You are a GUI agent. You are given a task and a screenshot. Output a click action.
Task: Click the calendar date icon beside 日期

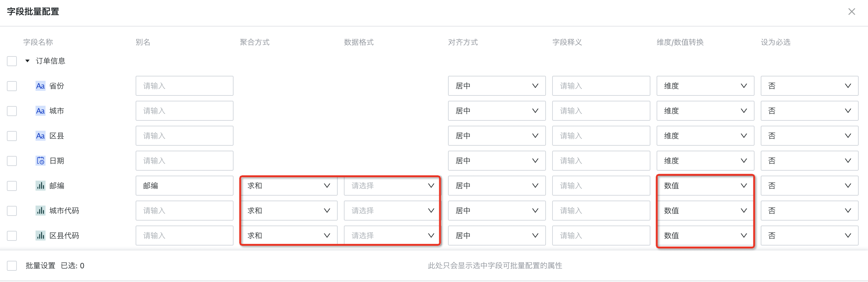[x=41, y=161]
